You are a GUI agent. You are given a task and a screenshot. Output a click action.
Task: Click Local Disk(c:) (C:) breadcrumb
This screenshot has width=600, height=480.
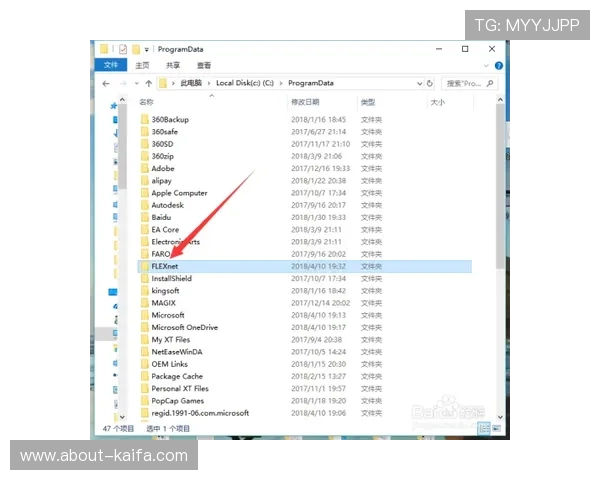tap(245, 83)
